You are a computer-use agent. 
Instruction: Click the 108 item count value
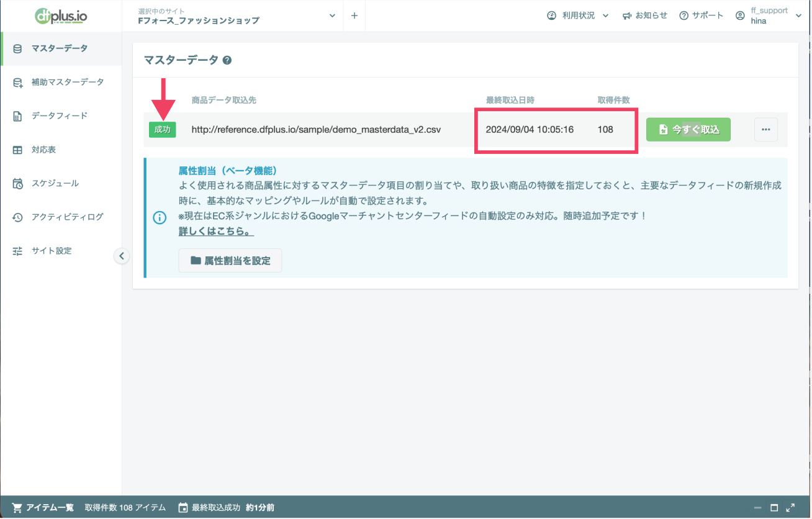point(605,130)
